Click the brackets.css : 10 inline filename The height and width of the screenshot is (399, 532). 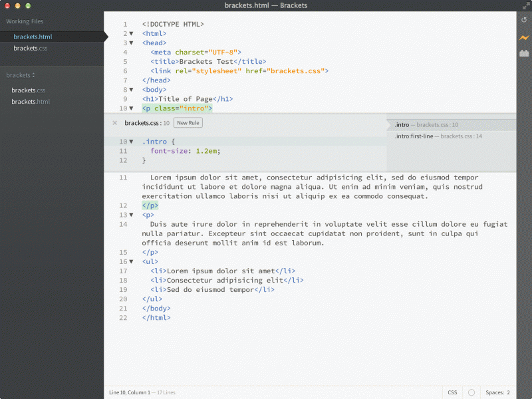pos(147,123)
